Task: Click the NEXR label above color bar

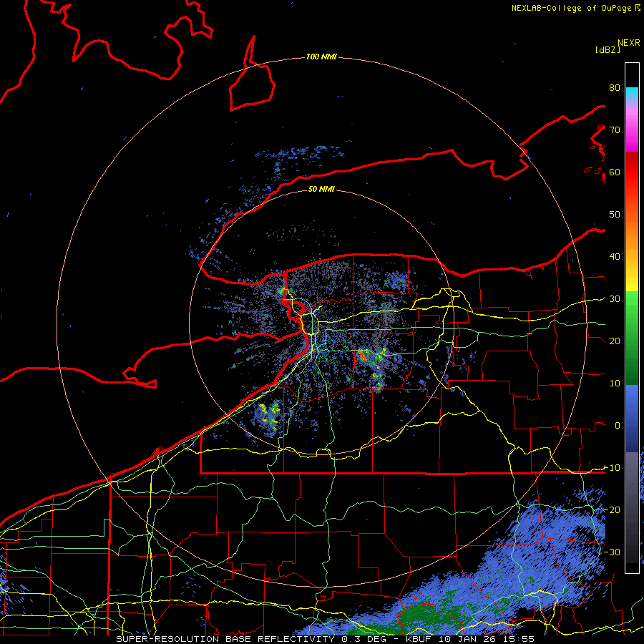Action: point(628,43)
